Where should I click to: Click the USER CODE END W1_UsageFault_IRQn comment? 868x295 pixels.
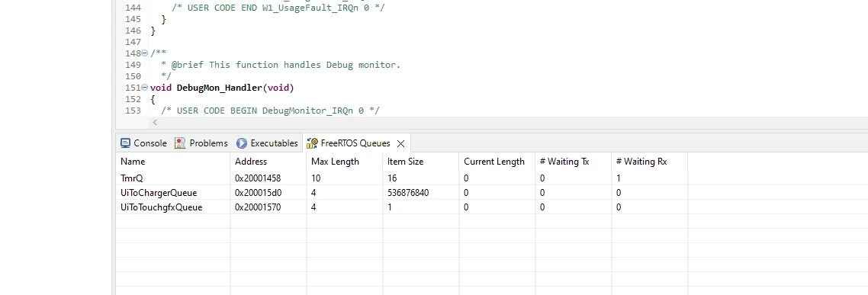pyautogui.click(x=278, y=8)
